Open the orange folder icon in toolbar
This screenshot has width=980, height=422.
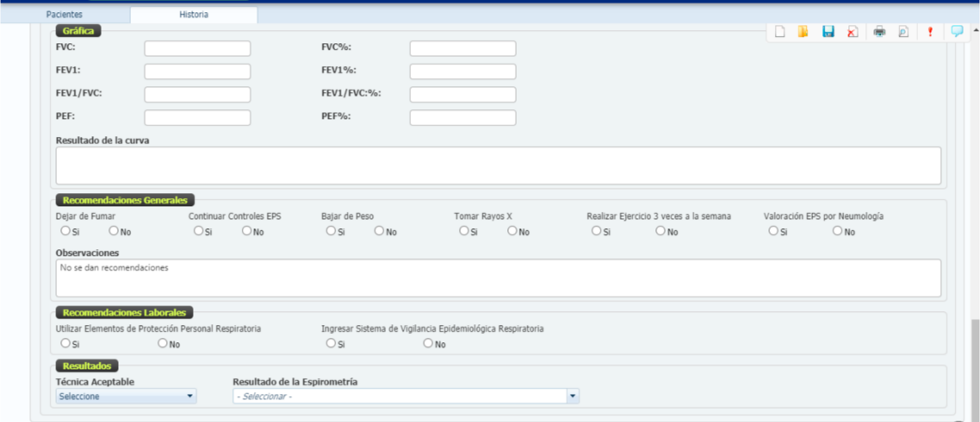pyautogui.click(x=803, y=32)
